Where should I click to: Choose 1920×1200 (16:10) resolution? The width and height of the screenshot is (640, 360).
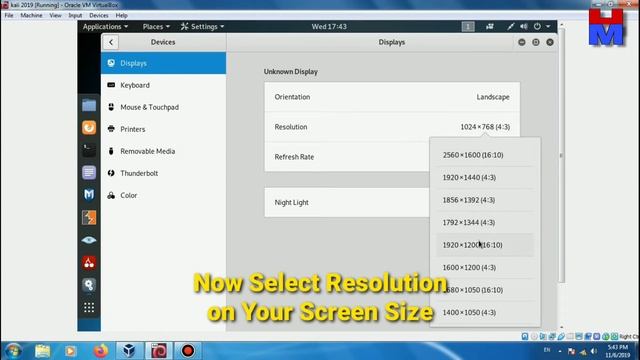485,245
